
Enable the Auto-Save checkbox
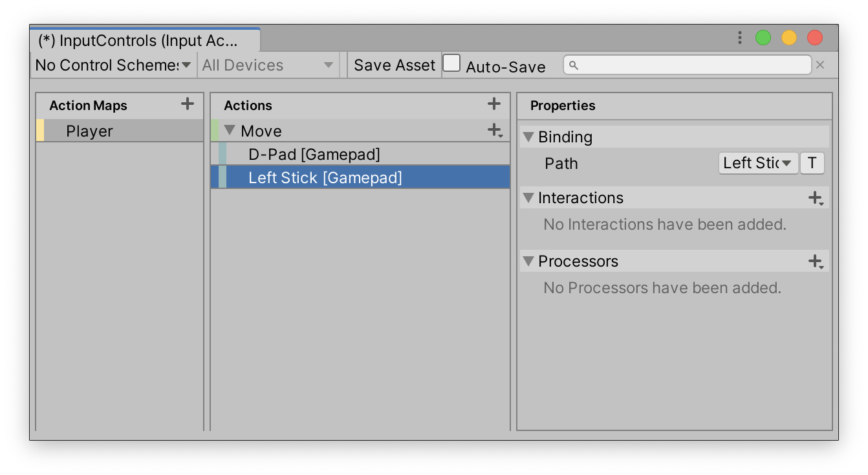[x=451, y=63]
